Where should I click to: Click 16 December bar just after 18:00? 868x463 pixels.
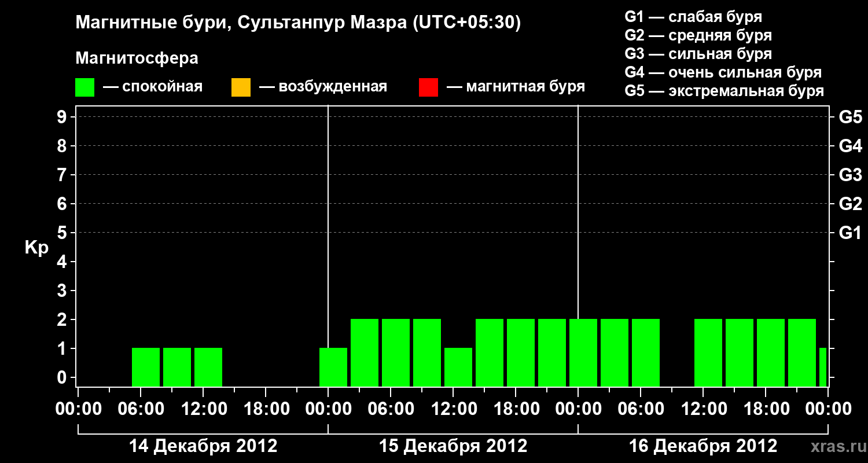tap(771, 352)
